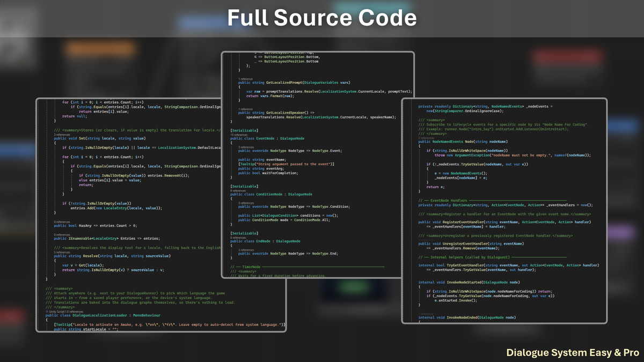Click the "Full Source Code" heading

[x=322, y=18]
